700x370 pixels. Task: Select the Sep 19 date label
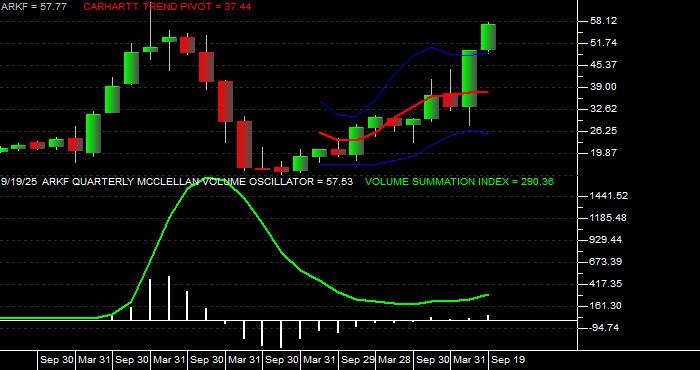(x=508, y=360)
